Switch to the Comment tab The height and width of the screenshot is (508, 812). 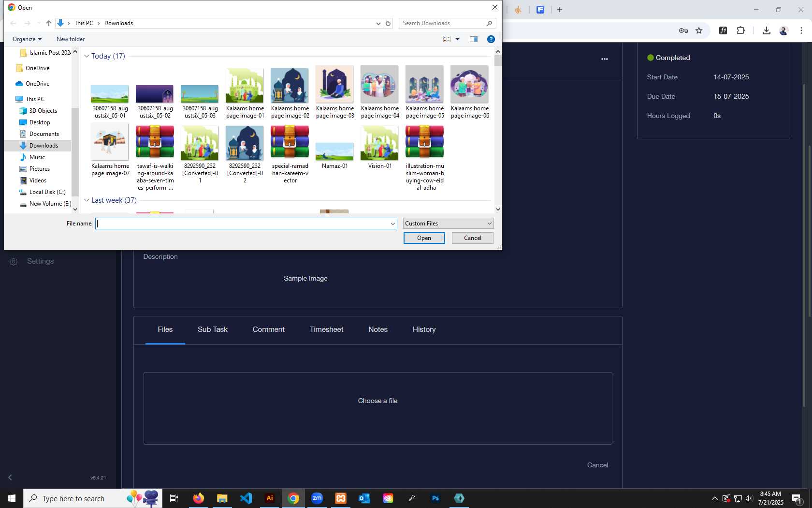[x=269, y=329]
